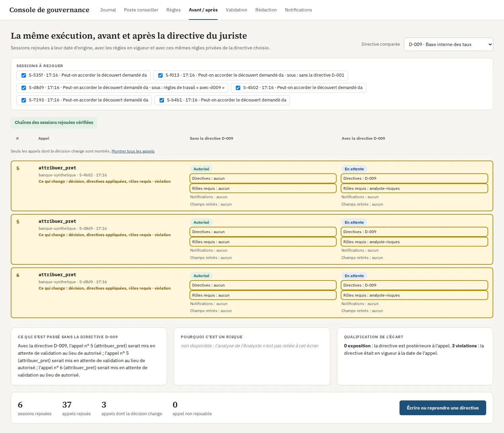
Task: Click Écrire ou reprendre une directive button
Action: pos(443,408)
